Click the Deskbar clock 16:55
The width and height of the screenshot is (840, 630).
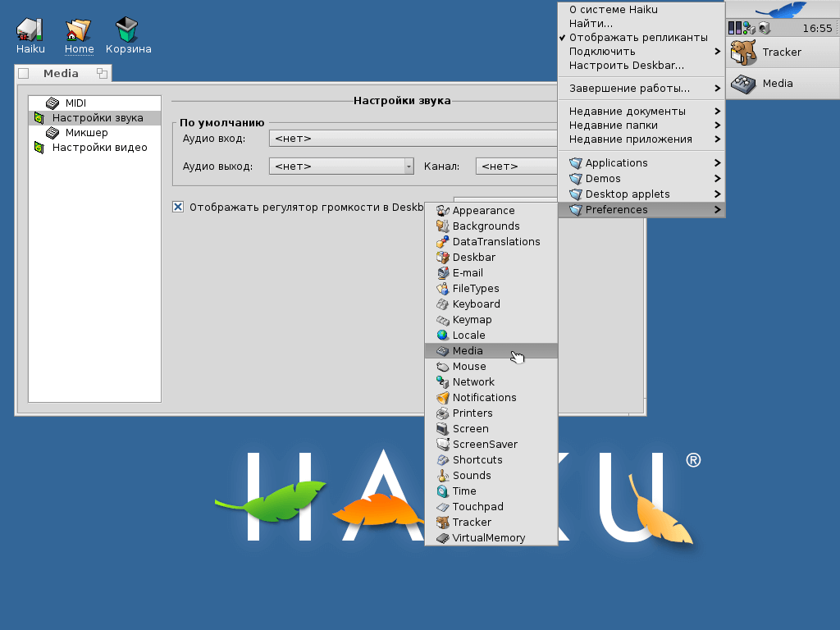coord(817,29)
